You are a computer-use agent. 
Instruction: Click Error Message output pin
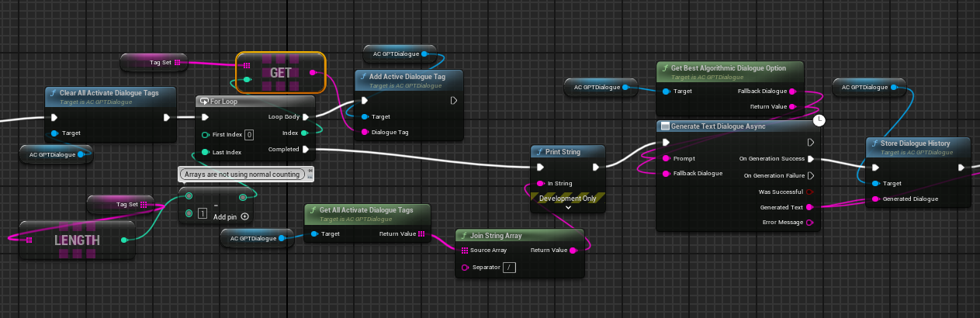[811, 223]
